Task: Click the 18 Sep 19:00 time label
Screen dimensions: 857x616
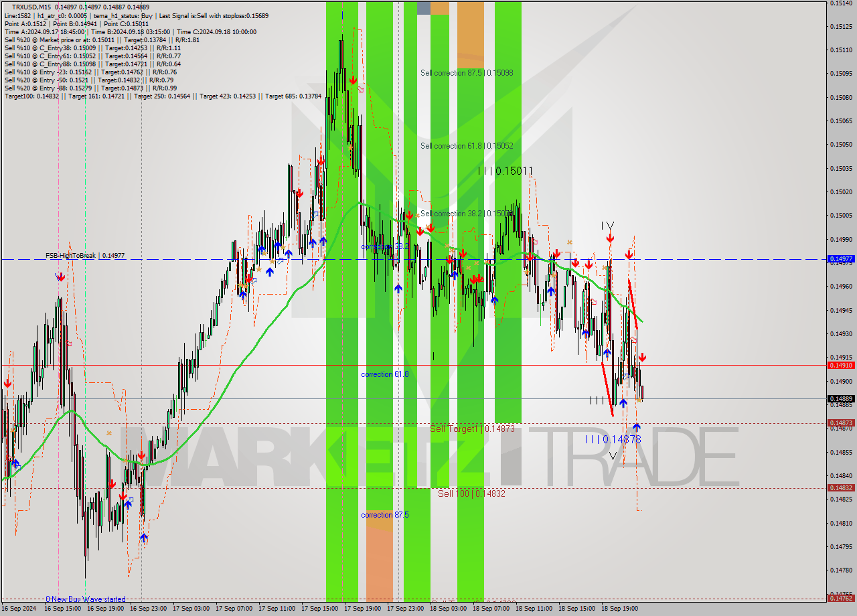Action: coord(619,609)
